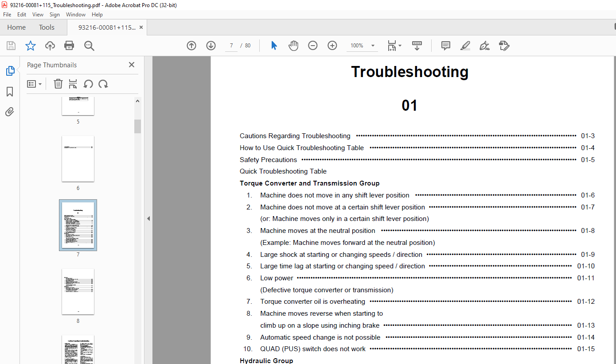
Task: Click 'Safety Precautions' entry
Action: pos(269,160)
